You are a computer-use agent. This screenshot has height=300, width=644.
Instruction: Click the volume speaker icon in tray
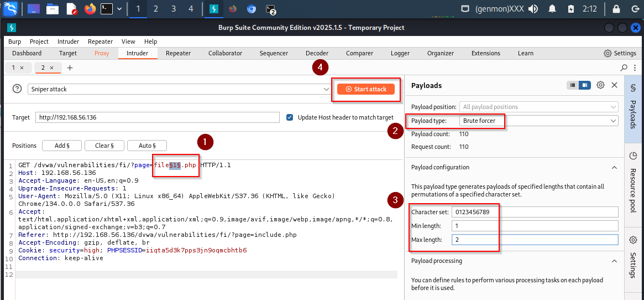click(x=533, y=9)
